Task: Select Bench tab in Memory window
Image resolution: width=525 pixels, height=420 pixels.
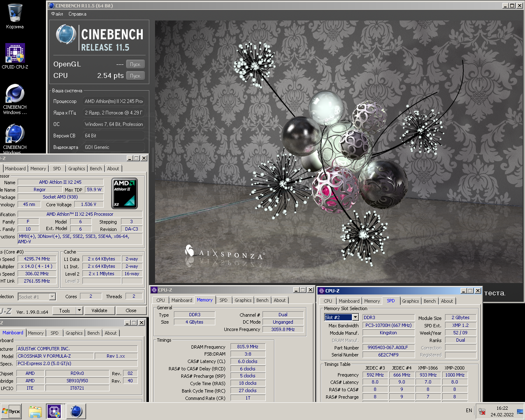Action: [x=262, y=300]
